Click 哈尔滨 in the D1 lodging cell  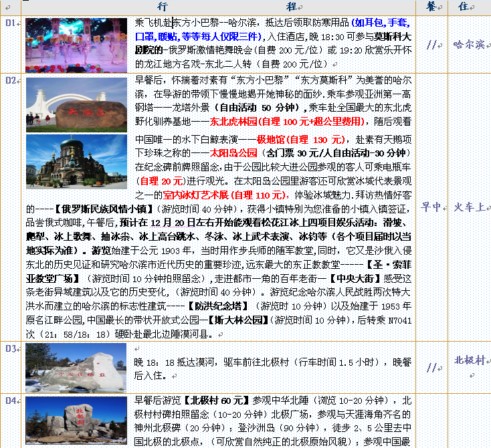point(467,45)
